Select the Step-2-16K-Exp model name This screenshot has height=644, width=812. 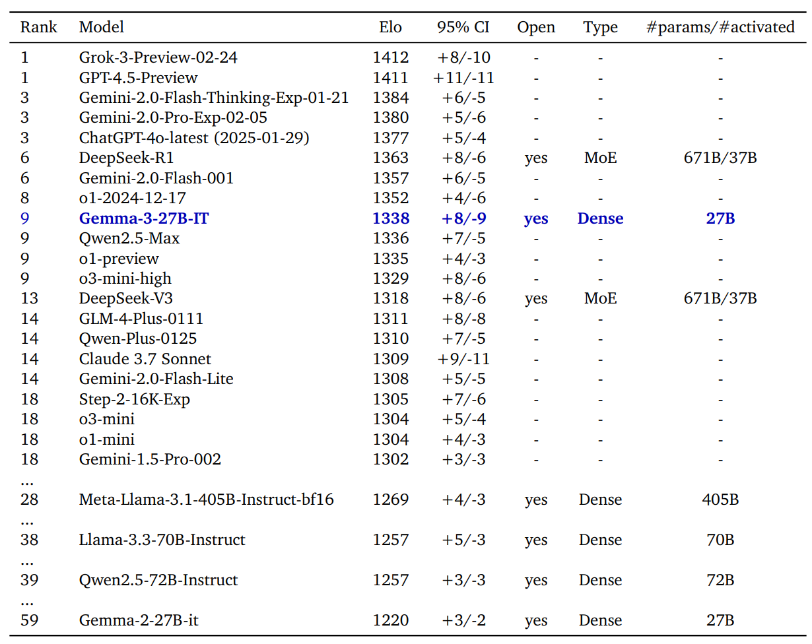pyautogui.click(x=135, y=400)
